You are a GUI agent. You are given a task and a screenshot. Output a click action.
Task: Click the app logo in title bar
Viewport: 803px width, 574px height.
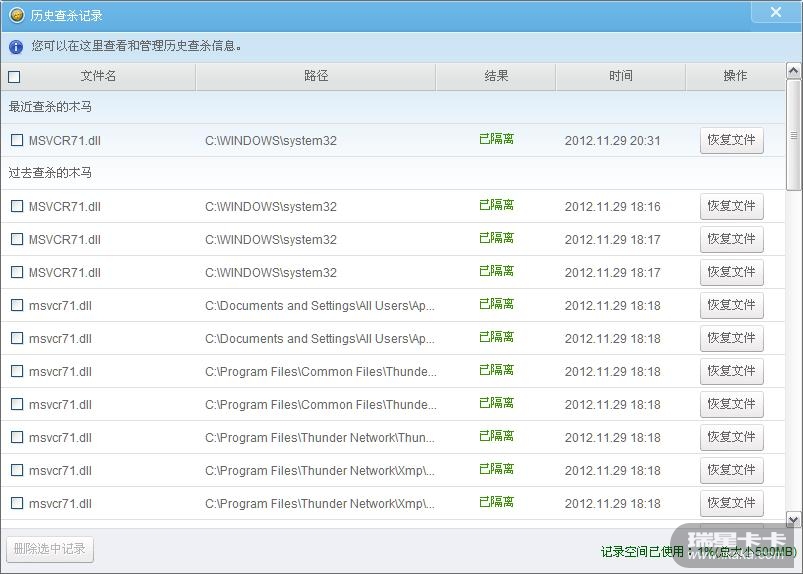[x=16, y=15]
